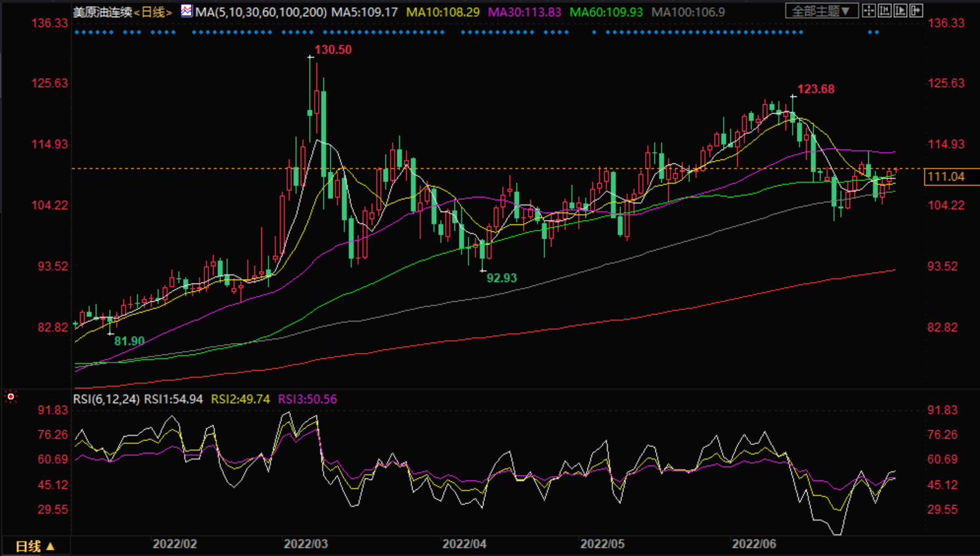Screen dimensions: 980x556
Task: Click the MA indicator chart icon
Action: (187, 11)
